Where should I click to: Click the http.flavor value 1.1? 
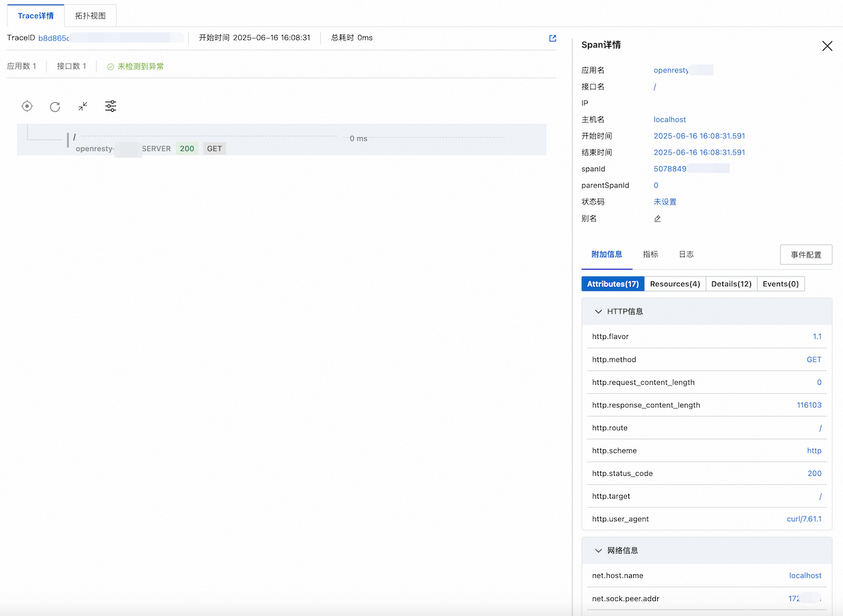tap(817, 337)
